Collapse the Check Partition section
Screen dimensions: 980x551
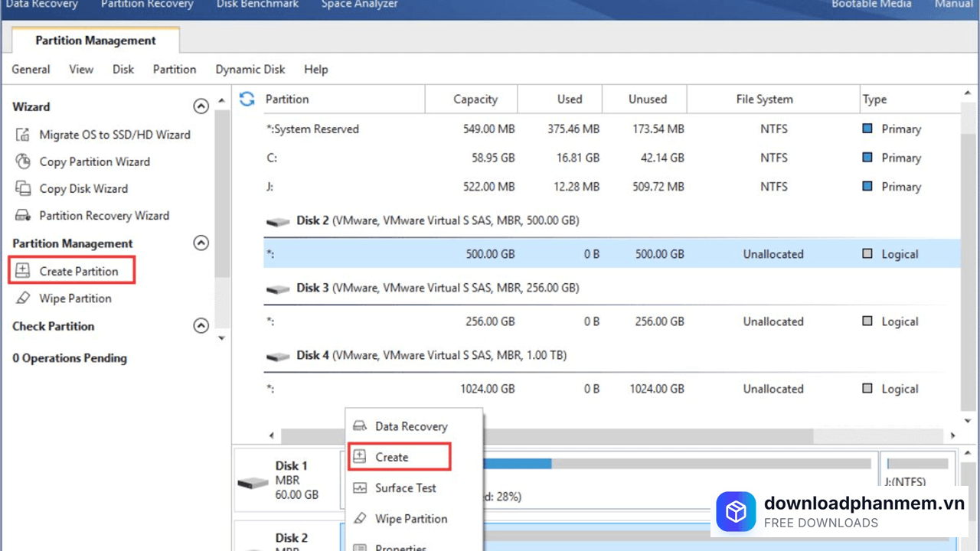click(201, 326)
